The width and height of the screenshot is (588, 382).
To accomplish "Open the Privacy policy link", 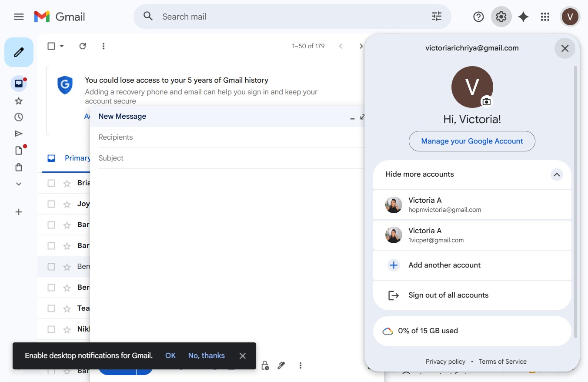I will coord(445,362).
